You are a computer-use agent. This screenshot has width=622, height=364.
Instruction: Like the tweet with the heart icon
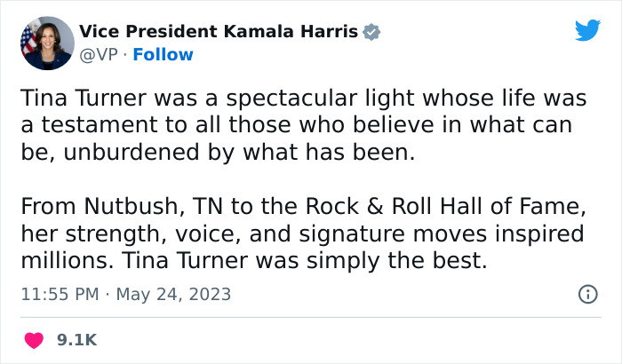coord(33,340)
